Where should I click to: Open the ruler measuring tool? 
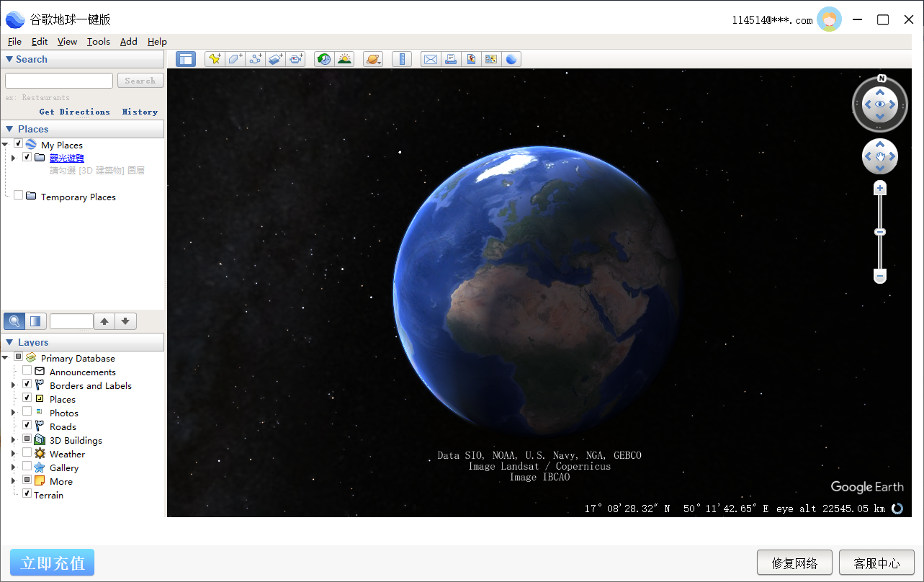pos(402,59)
